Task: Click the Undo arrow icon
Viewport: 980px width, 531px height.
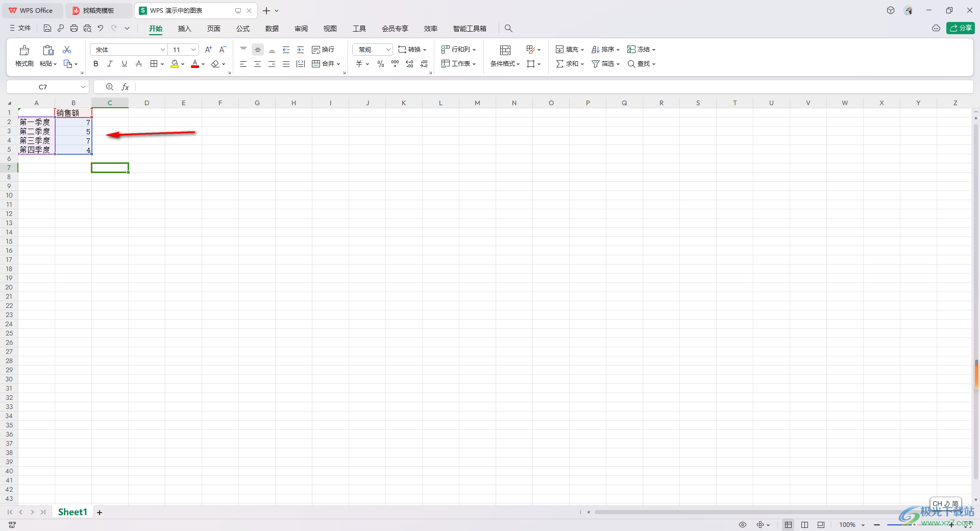Action: click(101, 28)
